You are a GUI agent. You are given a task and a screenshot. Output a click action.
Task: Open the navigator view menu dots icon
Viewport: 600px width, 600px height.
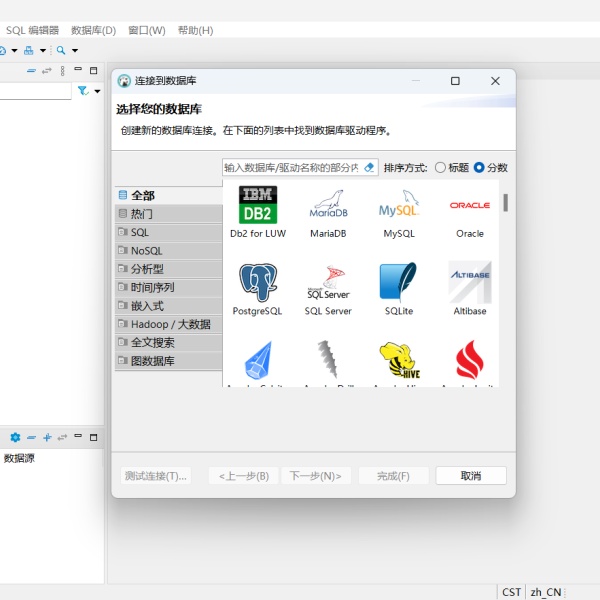coord(63,71)
